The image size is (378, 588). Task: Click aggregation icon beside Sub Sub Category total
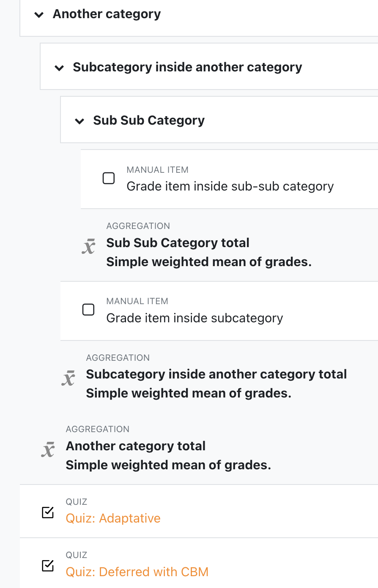pos(88,246)
